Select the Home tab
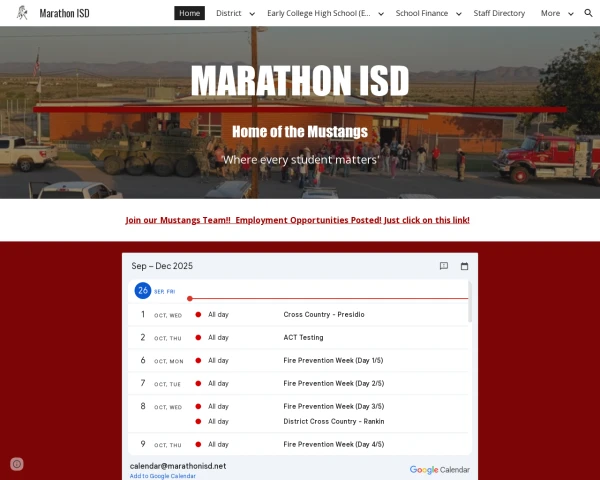The image size is (600, 480). pyautogui.click(x=189, y=13)
